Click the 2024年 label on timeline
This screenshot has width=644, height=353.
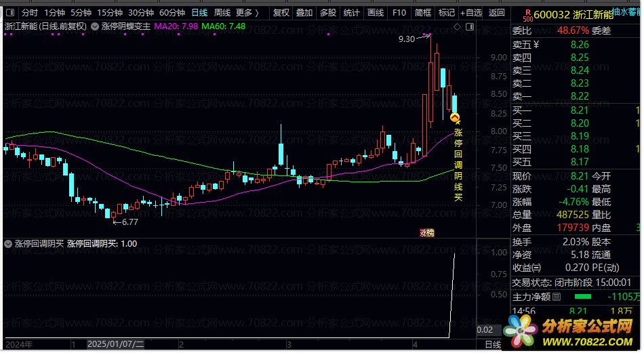pos(18,344)
